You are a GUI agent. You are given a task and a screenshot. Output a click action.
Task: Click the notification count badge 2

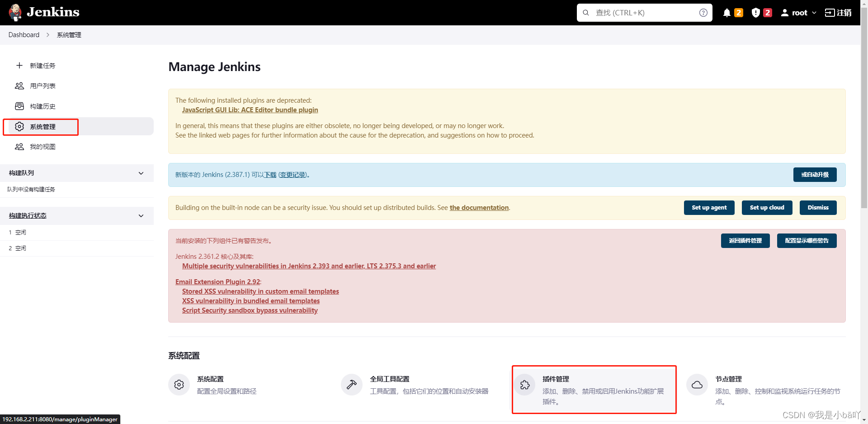click(739, 13)
